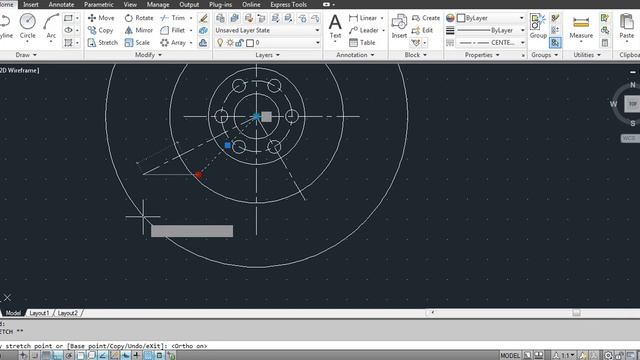Toggle group selection on/off button
Viewport: 640px width, 360px height.
click(555, 42)
